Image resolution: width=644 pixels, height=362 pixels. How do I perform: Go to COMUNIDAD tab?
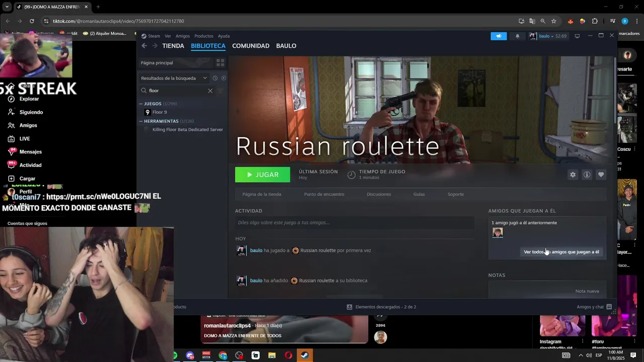click(251, 46)
